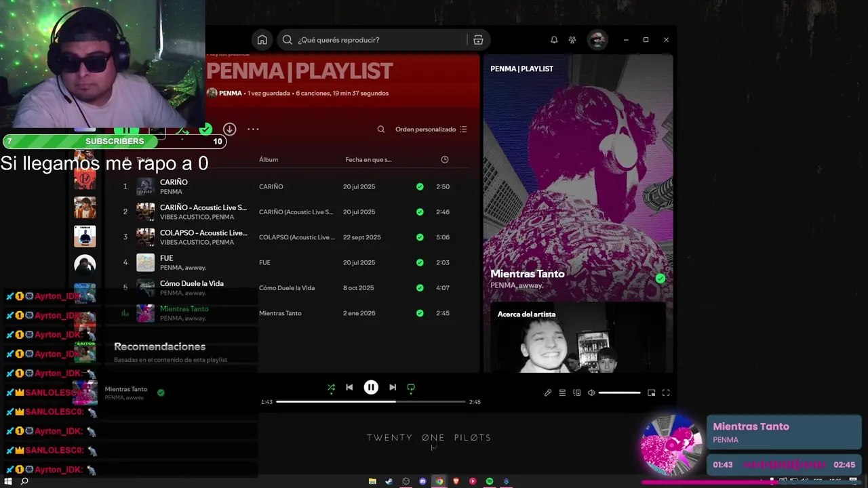The image size is (868, 488).
Task: Click the 20 jul 2025 date in FUE row
Action: click(x=359, y=262)
